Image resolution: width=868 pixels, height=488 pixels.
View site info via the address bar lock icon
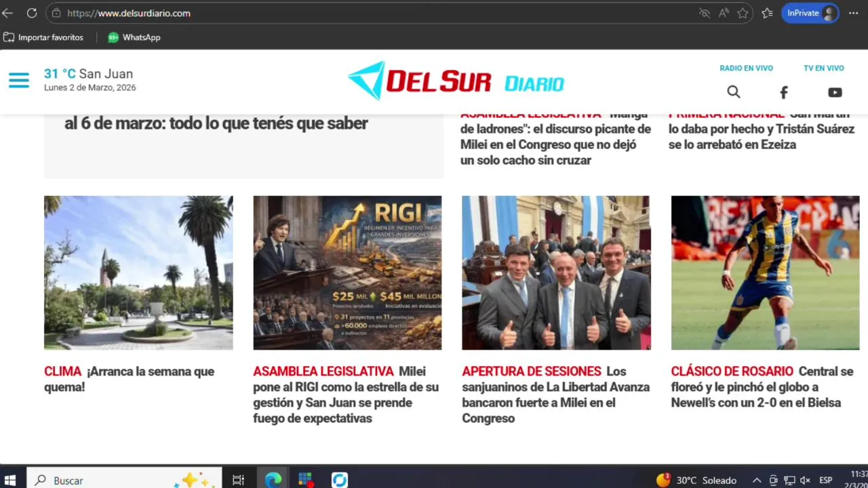click(56, 13)
